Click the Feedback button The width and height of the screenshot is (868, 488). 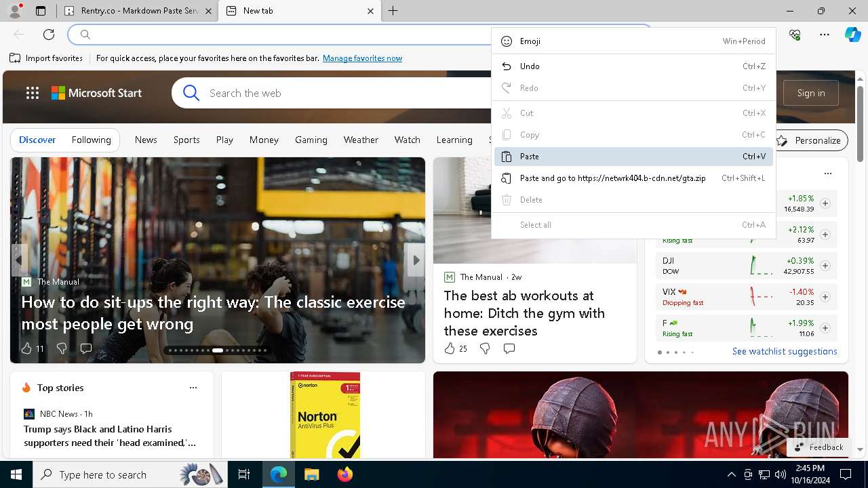coord(818,447)
